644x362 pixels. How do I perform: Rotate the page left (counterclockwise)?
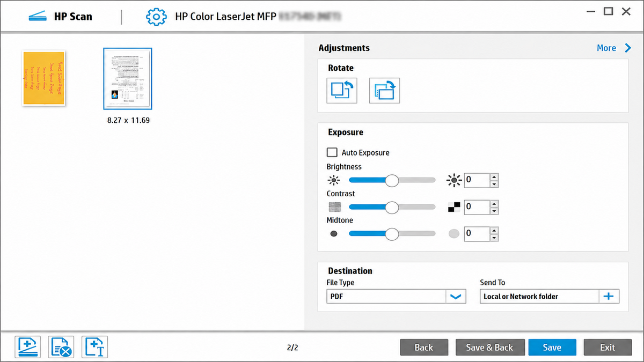[x=342, y=90]
